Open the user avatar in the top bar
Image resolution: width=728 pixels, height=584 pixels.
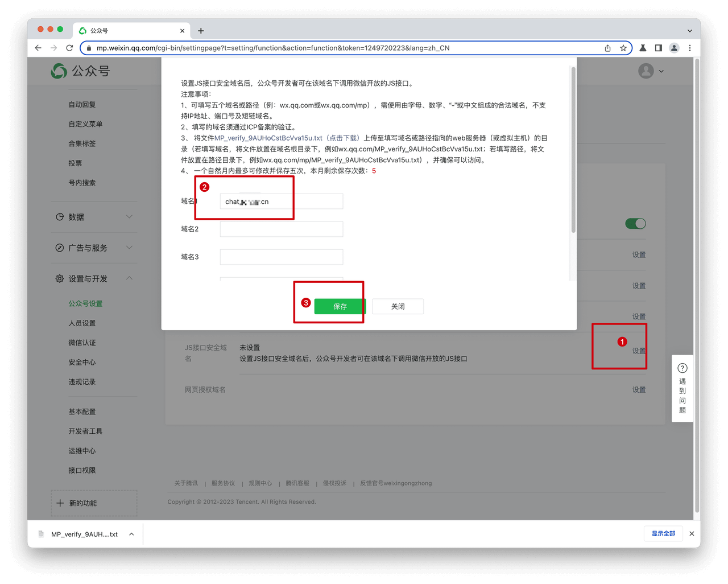(646, 71)
